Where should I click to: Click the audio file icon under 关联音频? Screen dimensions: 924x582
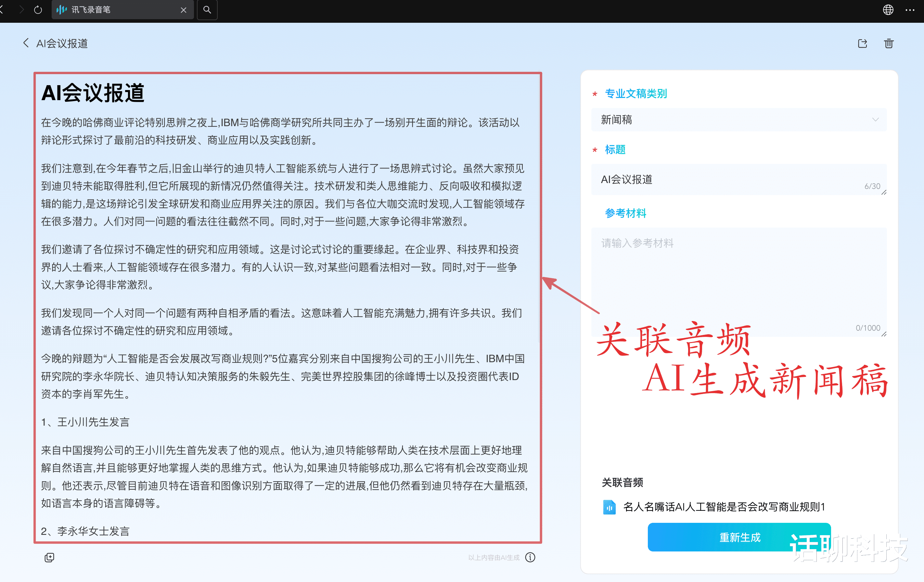click(x=609, y=507)
